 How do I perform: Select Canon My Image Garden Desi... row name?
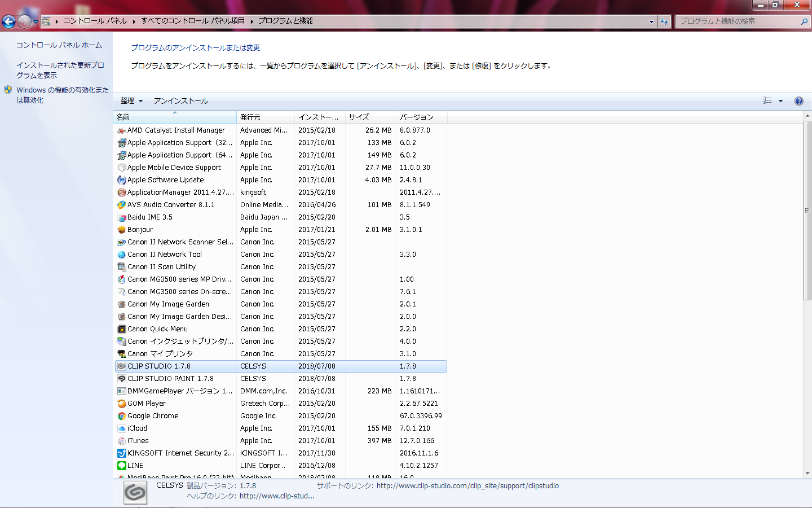point(179,317)
